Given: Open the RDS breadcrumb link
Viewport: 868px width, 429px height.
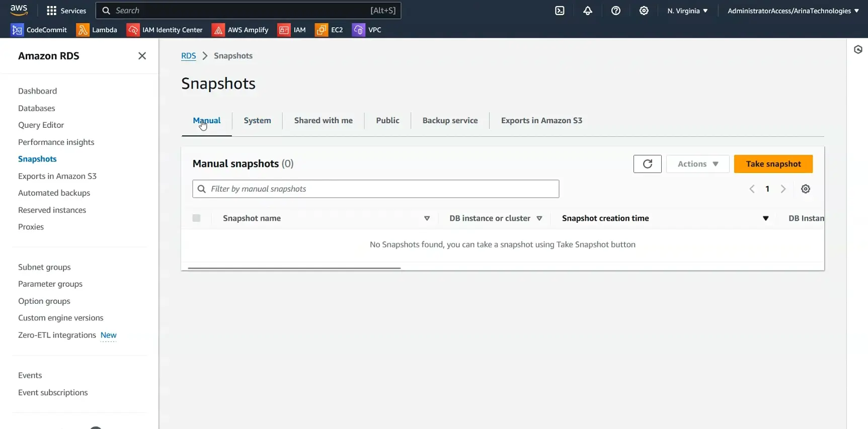Looking at the screenshot, I should (x=188, y=56).
